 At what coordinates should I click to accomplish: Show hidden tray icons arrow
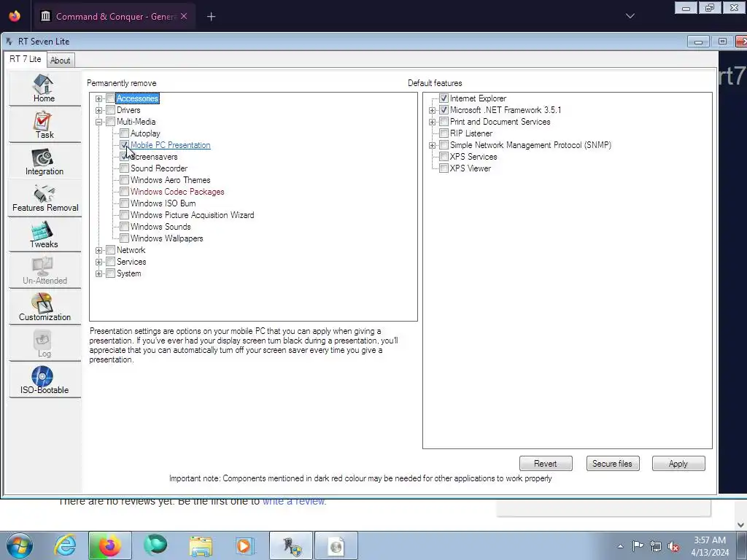(620, 546)
